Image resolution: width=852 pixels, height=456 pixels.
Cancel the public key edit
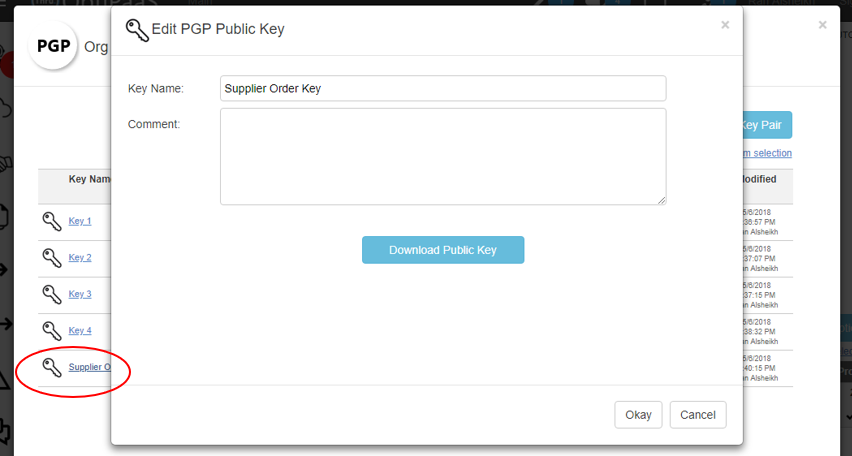(698, 415)
